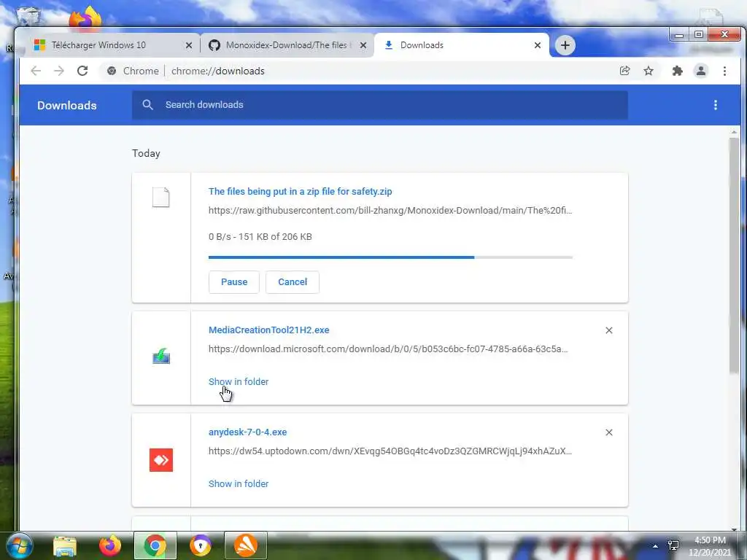Click the Downloads page title
This screenshot has height=560, width=747.
click(x=66, y=105)
